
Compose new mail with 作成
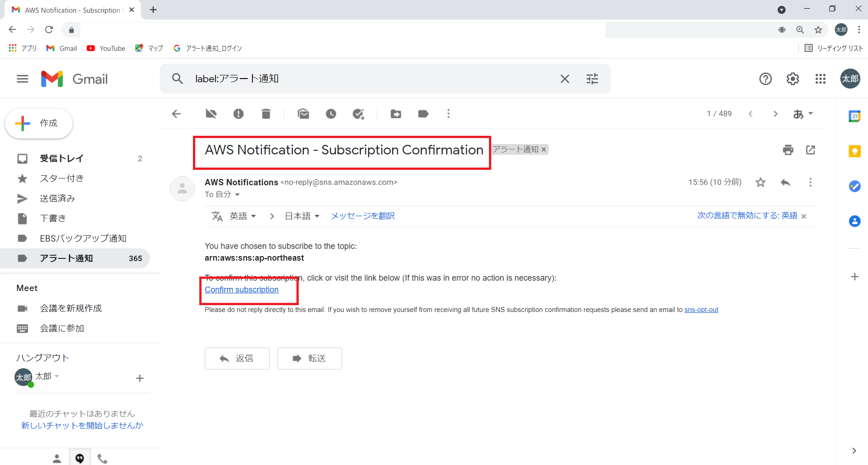point(39,123)
